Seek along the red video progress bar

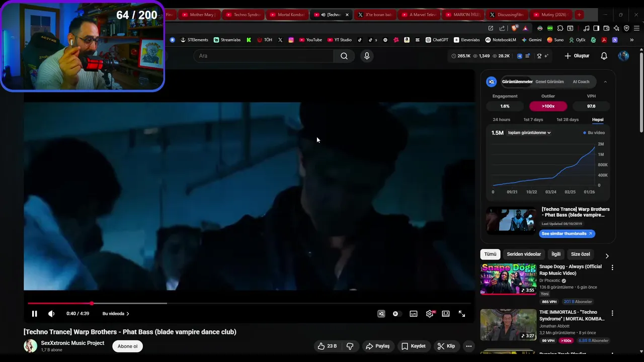[x=249, y=303]
